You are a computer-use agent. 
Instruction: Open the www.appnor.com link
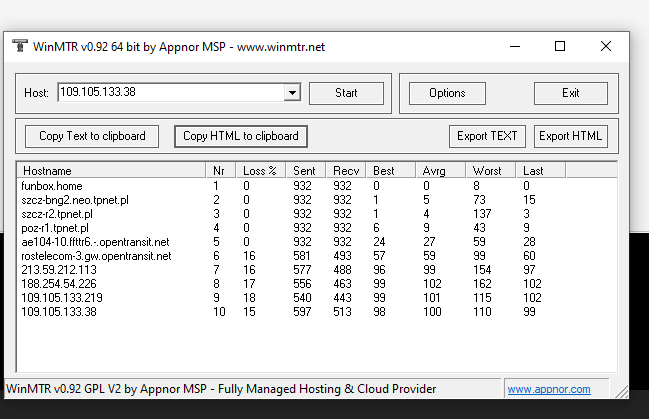[549, 389]
